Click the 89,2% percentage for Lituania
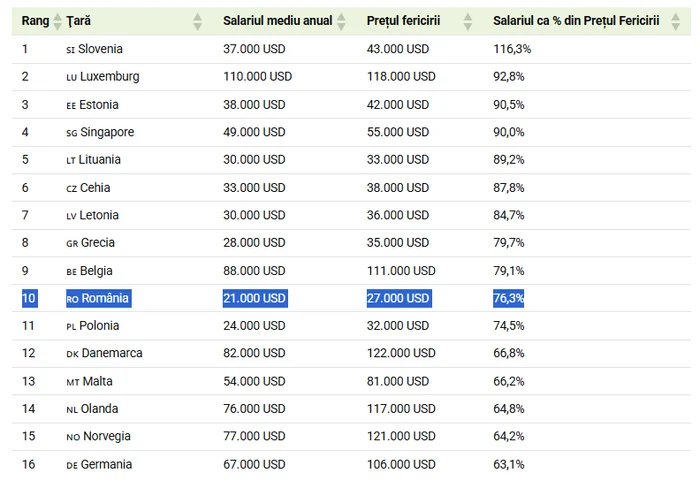This screenshot has width=700, height=482. tap(508, 159)
